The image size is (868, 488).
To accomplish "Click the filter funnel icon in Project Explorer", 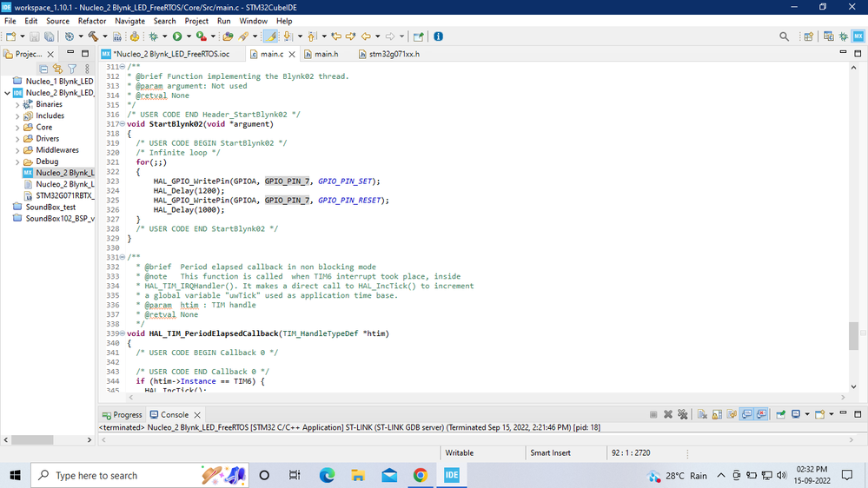I will pyautogui.click(x=72, y=69).
